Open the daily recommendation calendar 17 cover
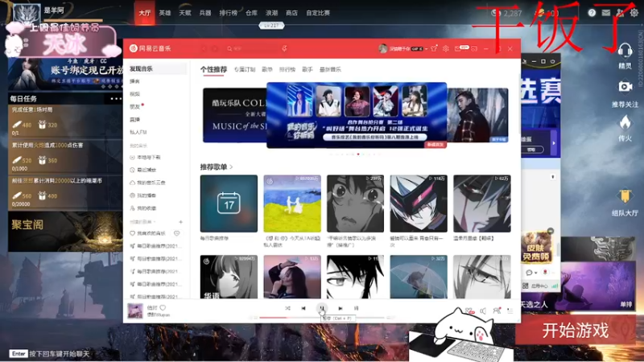This screenshot has width=644, height=362. coord(229,204)
